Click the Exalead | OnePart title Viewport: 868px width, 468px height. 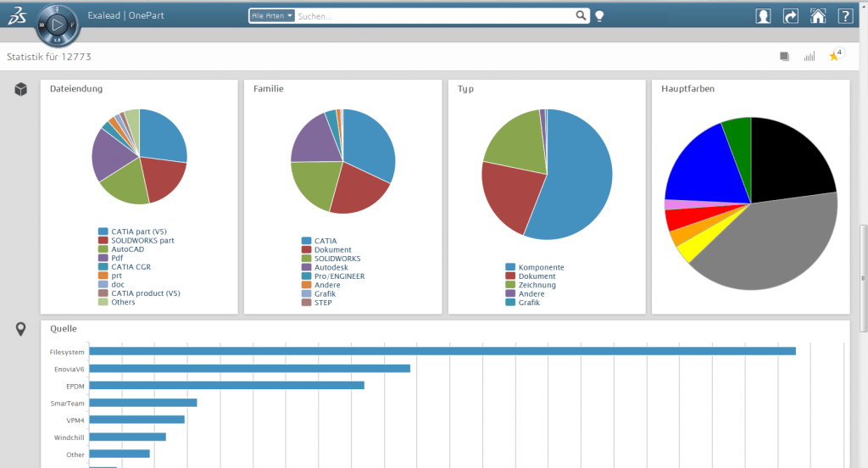click(125, 15)
